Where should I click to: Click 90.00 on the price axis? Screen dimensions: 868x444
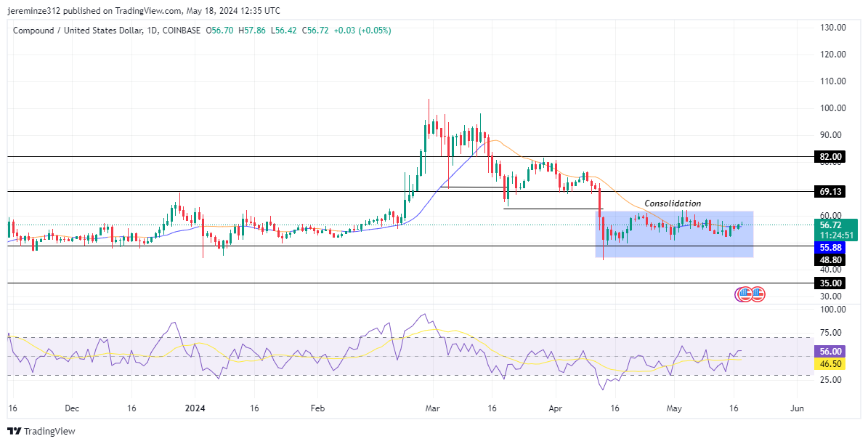tap(832, 134)
